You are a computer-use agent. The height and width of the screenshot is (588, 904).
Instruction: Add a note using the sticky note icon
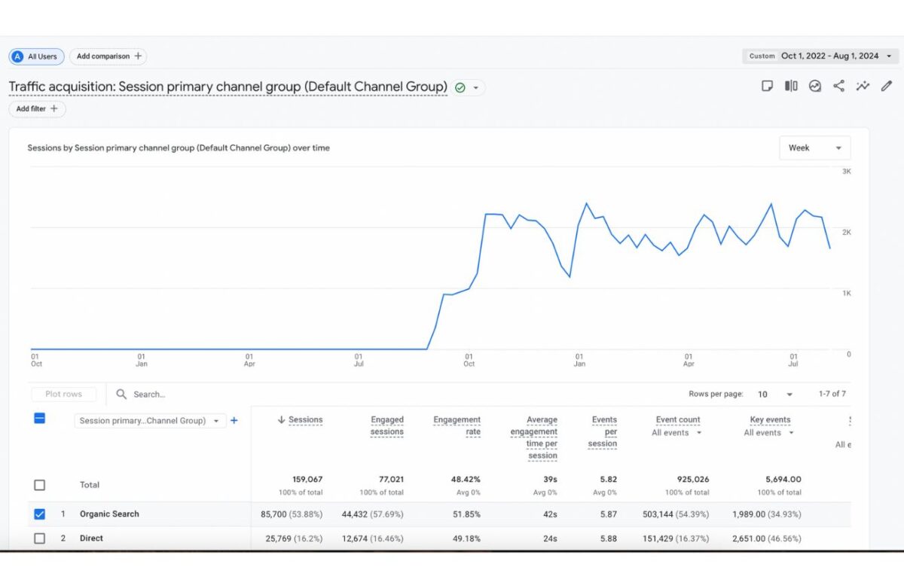(767, 86)
